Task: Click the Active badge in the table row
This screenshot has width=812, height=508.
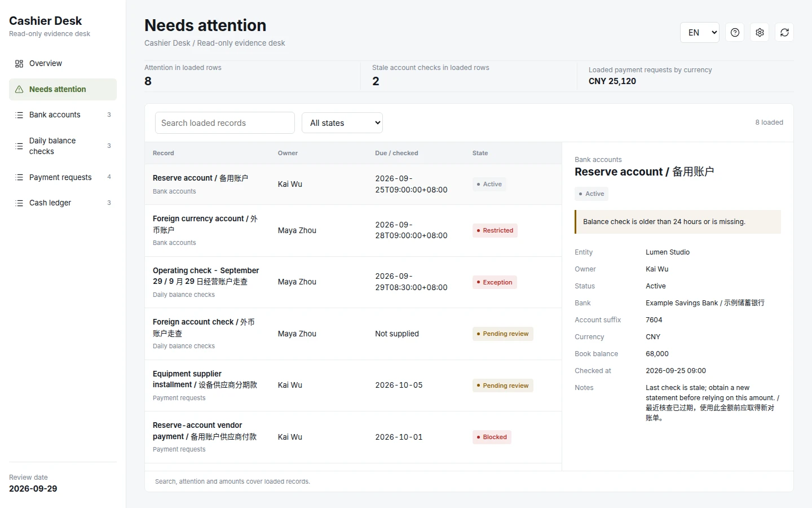Action: pos(489,184)
